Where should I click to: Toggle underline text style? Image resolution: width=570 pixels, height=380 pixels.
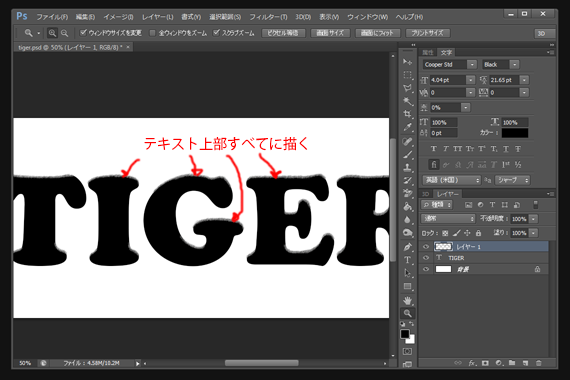point(506,149)
